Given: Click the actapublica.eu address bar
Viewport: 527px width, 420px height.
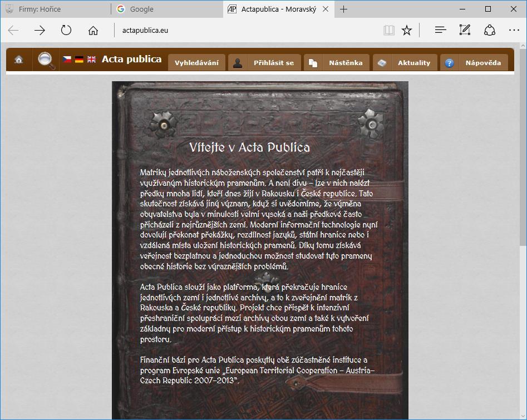Looking at the screenshot, I should (247, 30).
